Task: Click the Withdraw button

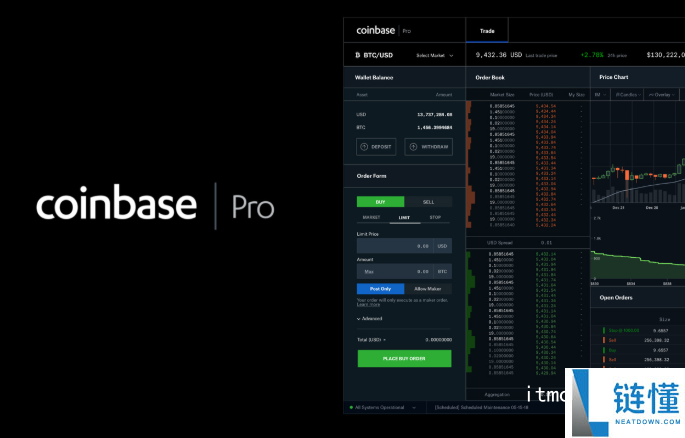Action: (x=429, y=147)
